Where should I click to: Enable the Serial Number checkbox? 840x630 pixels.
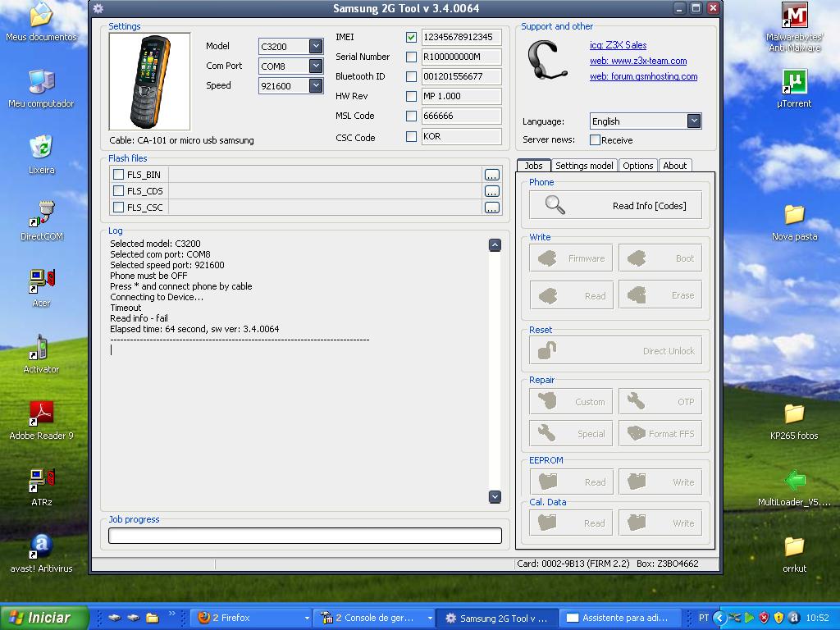(411, 57)
